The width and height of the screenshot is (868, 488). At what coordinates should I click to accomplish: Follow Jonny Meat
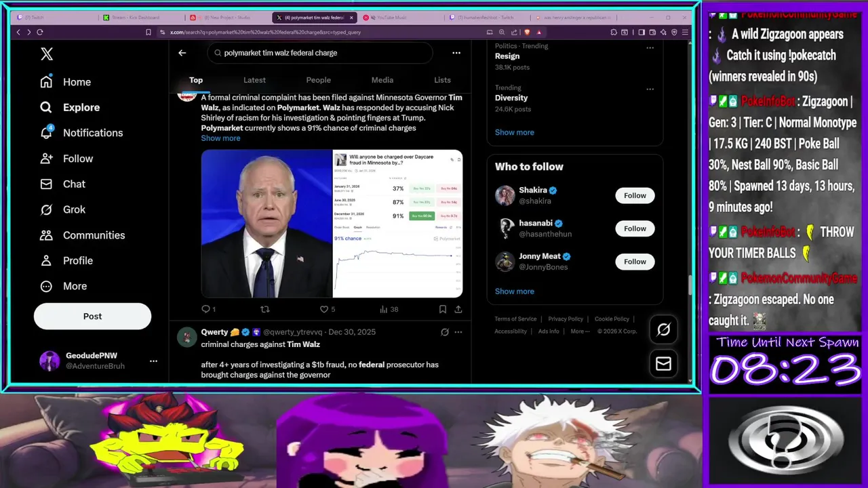point(635,262)
